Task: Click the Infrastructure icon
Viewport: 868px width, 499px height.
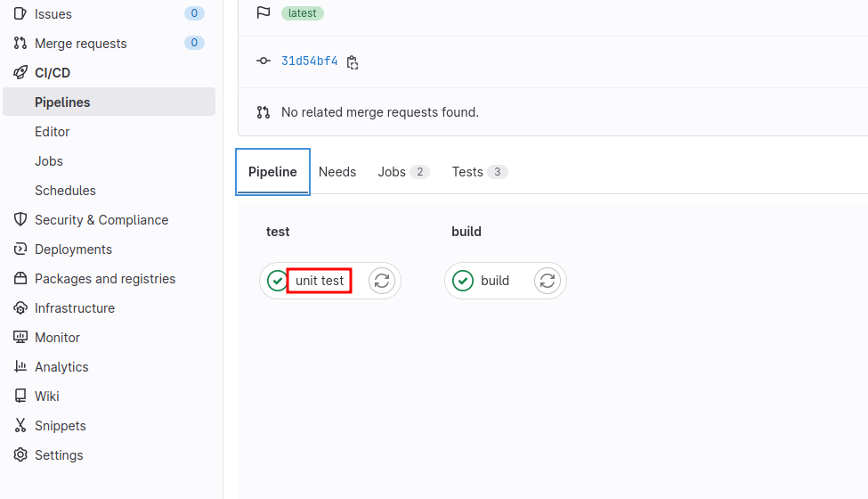Action: pos(20,308)
